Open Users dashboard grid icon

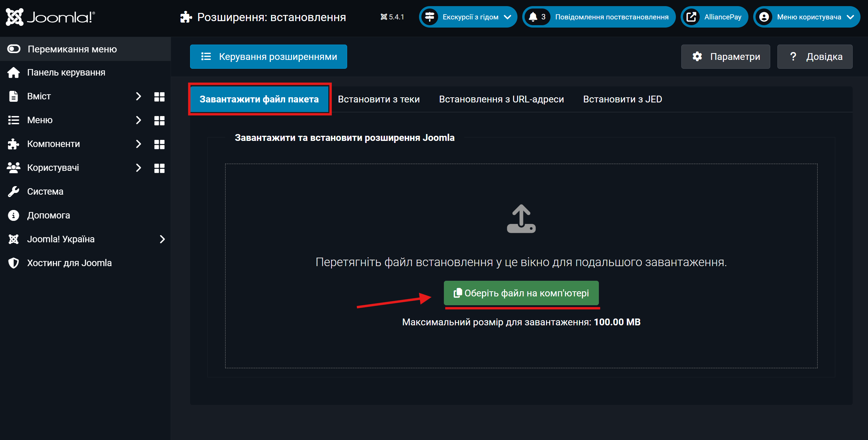(159, 168)
